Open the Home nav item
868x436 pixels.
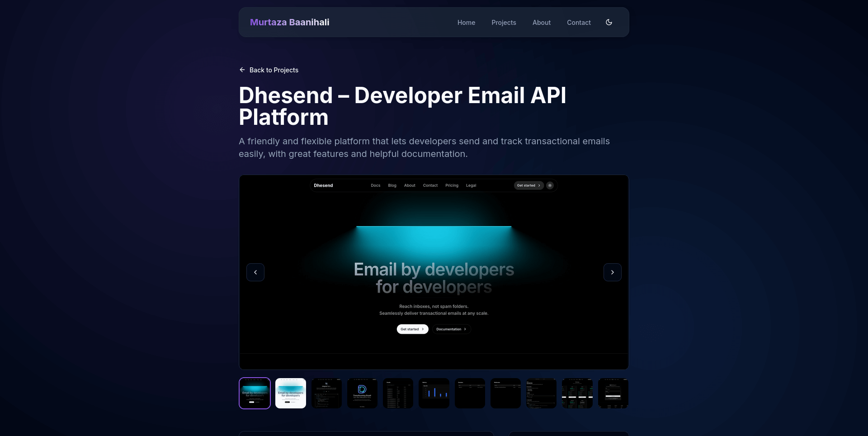[x=466, y=23]
